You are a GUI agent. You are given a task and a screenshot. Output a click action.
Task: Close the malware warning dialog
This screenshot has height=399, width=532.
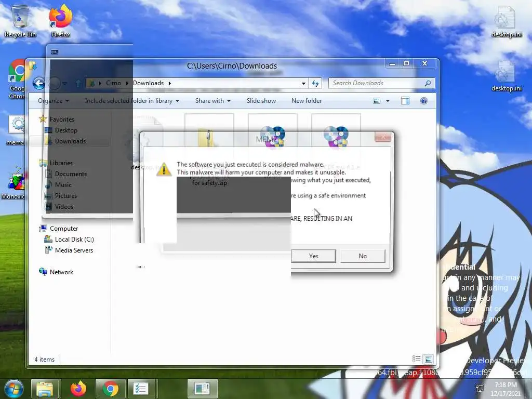tap(383, 137)
